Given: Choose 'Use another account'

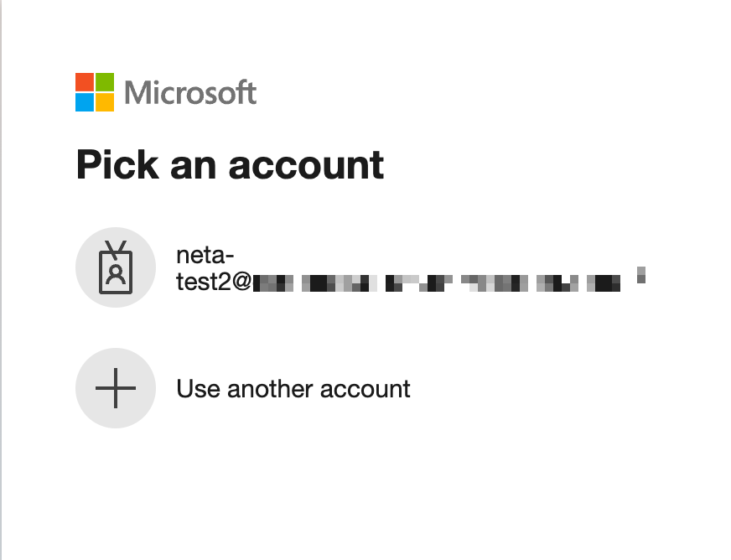Looking at the screenshot, I should (243, 388).
